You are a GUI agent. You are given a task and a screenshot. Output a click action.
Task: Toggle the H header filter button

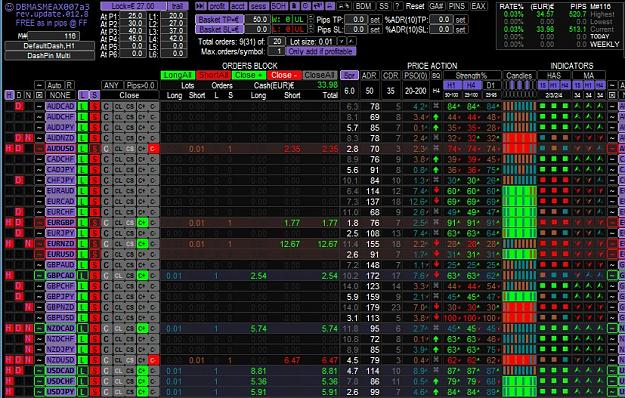pos(9,95)
